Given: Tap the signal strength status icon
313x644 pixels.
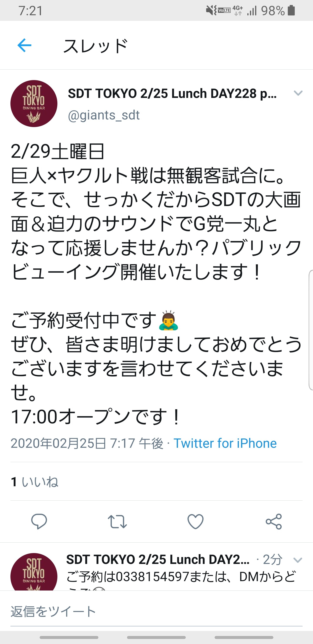Looking at the screenshot, I should tap(252, 11).
